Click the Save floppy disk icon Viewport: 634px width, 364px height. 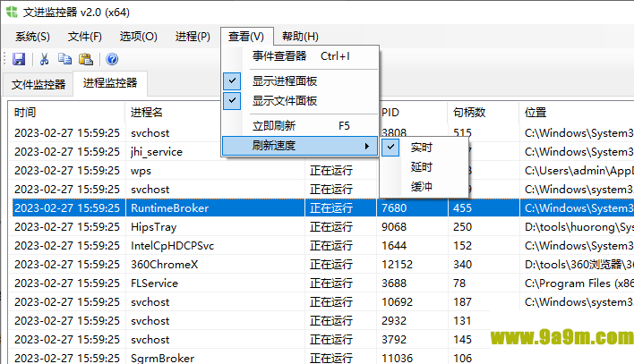19,59
